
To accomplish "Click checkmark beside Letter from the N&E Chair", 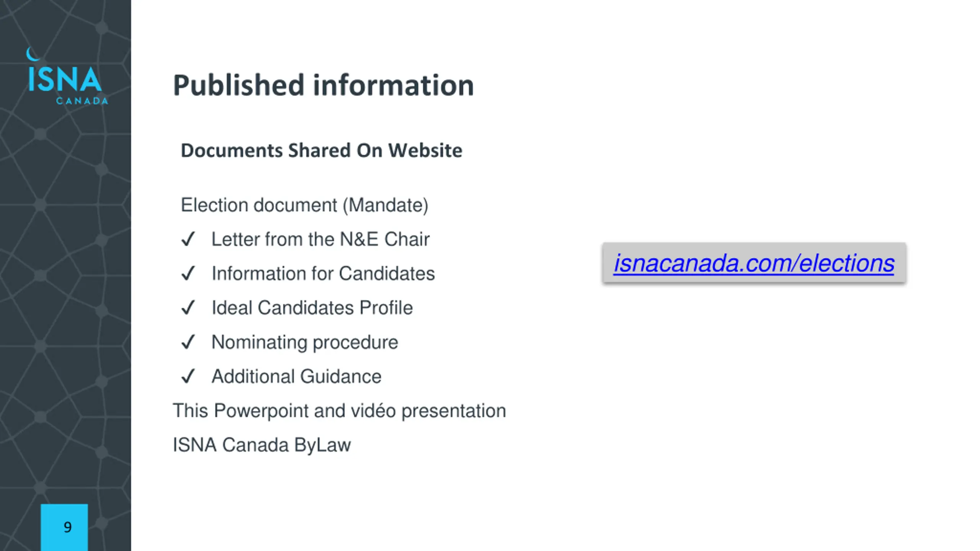I will (x=188, y=239).
